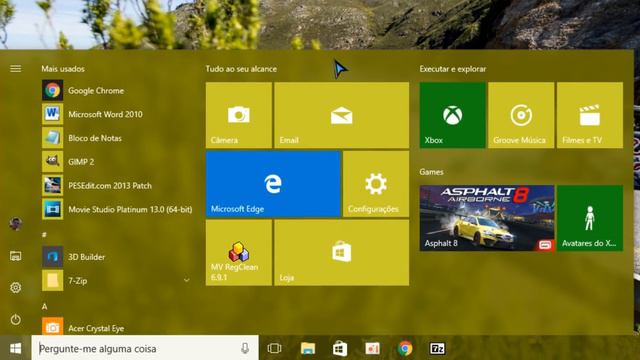Viewport: 640px width, 360px height.
Task: Open File Explorer from Start sidebar
Action: pyautogui.click(x=16, y=256)
